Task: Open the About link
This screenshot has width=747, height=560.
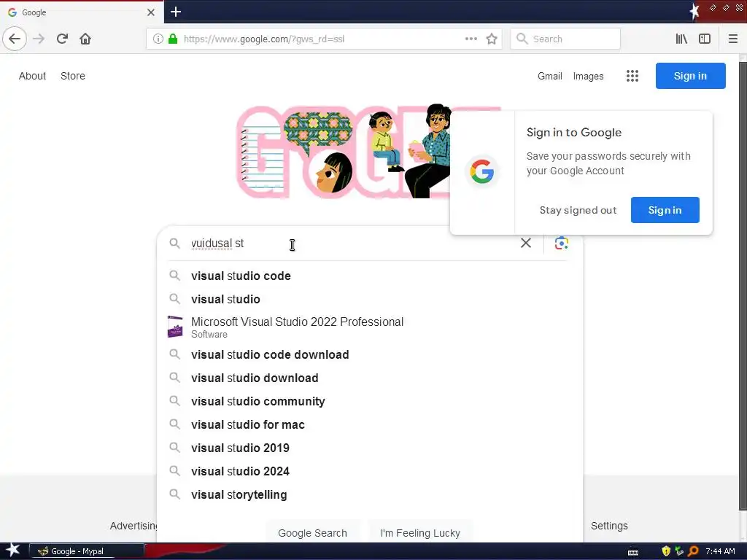Action: click(32, 76)
